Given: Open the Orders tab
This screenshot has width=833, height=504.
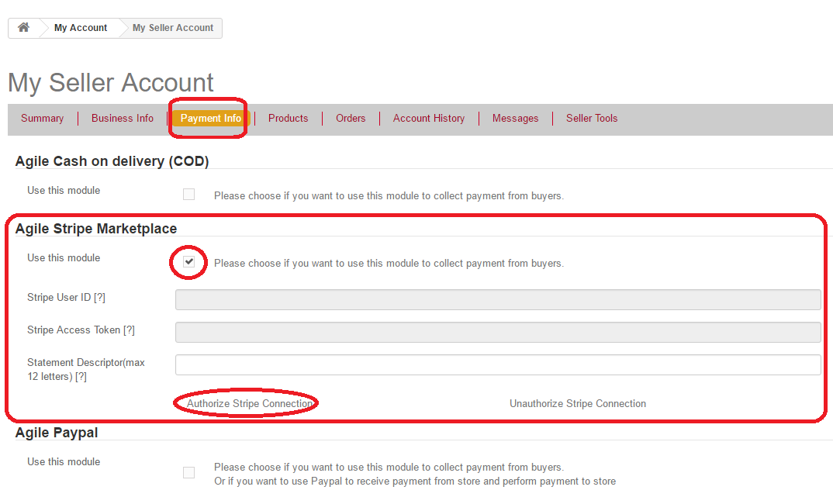Looking at the screenshot, I should (x=351, y=119).
